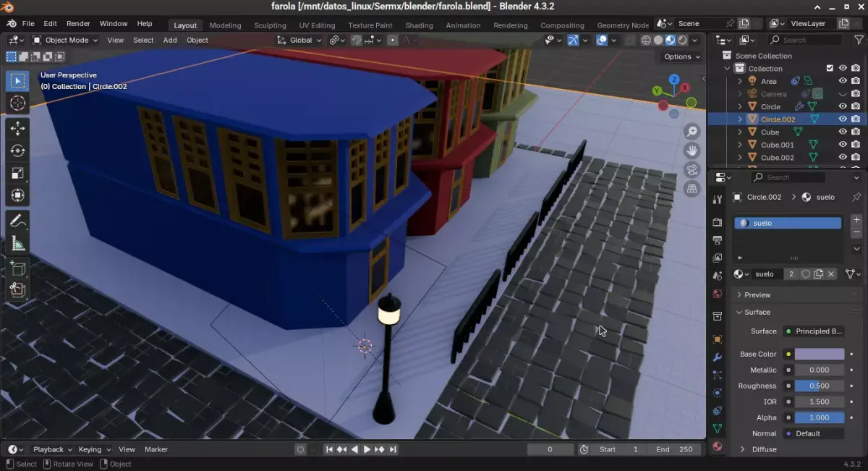Pin the properties editor context

coord(856,197)
